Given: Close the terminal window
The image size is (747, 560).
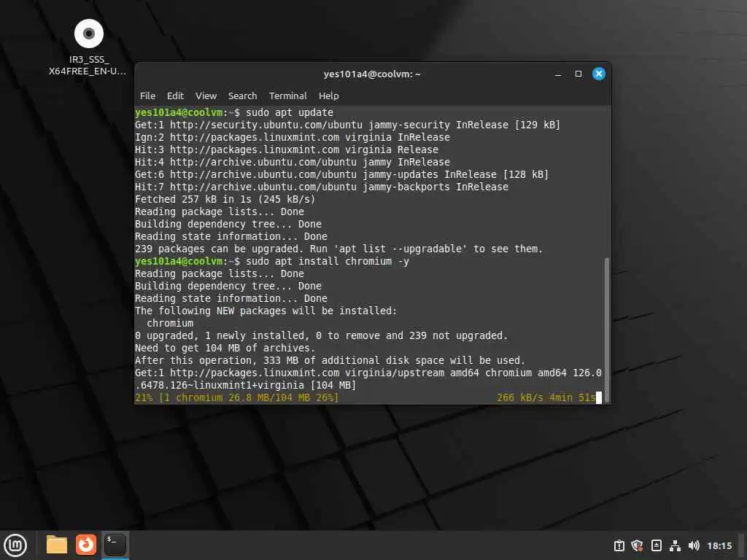Looking at the screenshot, I should (599, 74).
